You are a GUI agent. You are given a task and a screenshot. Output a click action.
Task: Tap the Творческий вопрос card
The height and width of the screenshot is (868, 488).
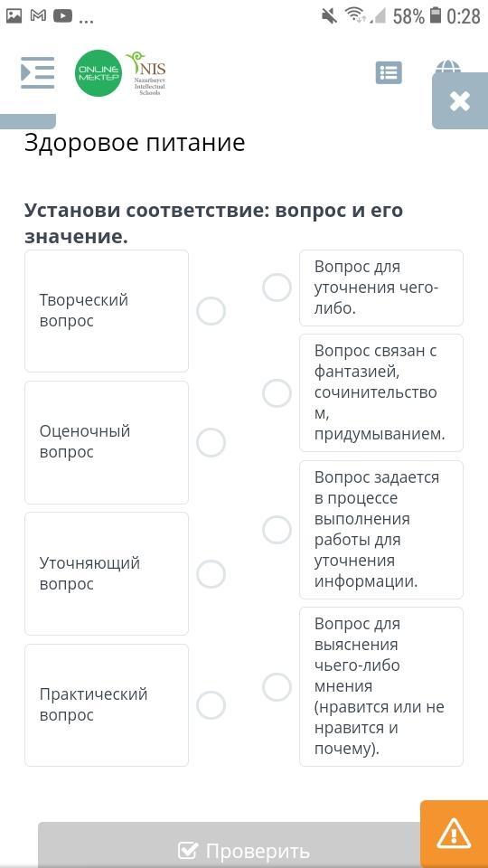pos(107,310)
